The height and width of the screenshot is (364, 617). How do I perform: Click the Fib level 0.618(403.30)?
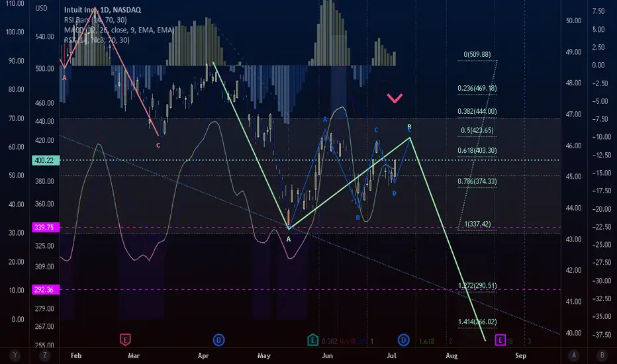click(477, 150)
